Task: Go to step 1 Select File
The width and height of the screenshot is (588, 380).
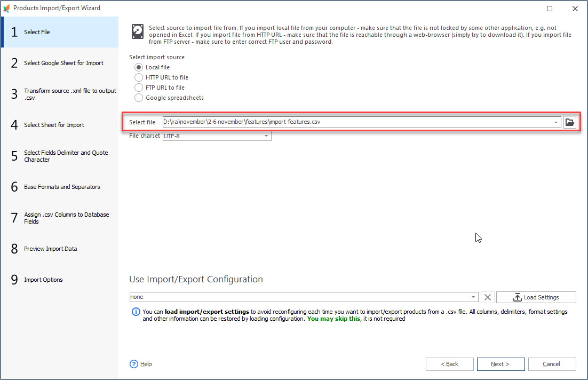Action: click(60, 32)
